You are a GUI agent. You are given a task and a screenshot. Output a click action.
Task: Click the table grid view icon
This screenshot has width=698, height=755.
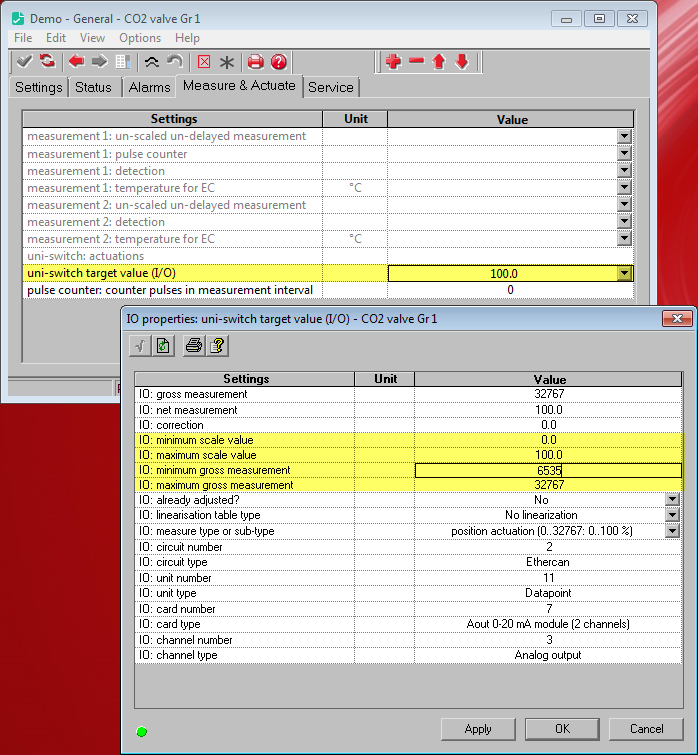tap(123, 62)
